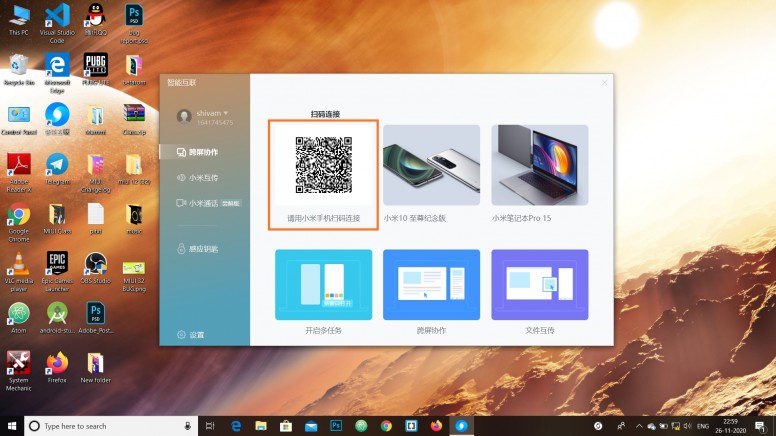
Task: Select the 小米10 phone device thumbnail
Action: pos(431,165)
